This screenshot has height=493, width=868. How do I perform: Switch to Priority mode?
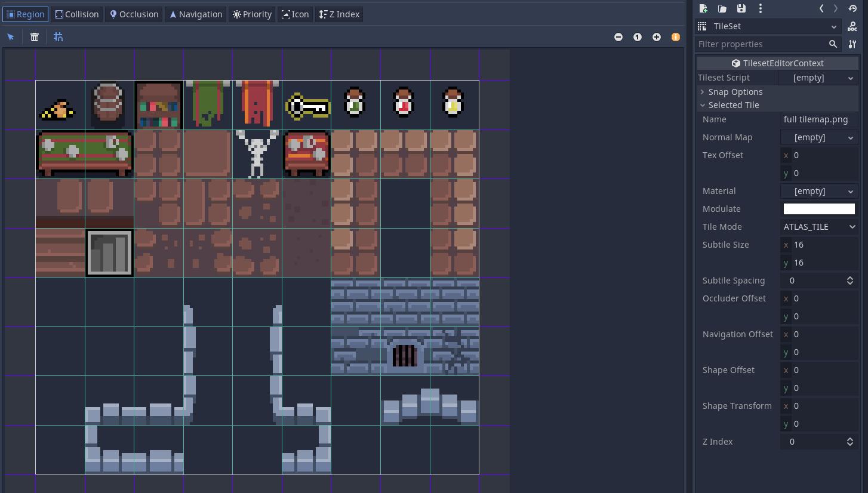(x=252, y=14)
